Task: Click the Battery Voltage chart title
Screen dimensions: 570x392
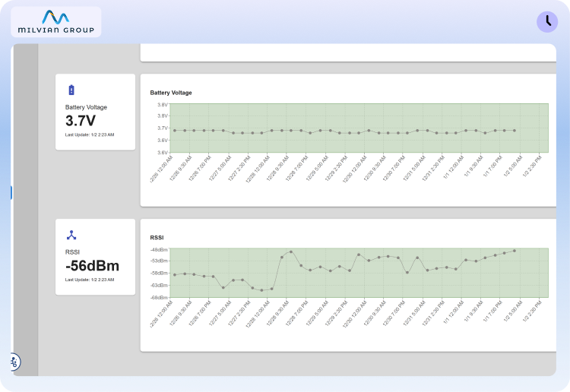Action: pos(171,93)
